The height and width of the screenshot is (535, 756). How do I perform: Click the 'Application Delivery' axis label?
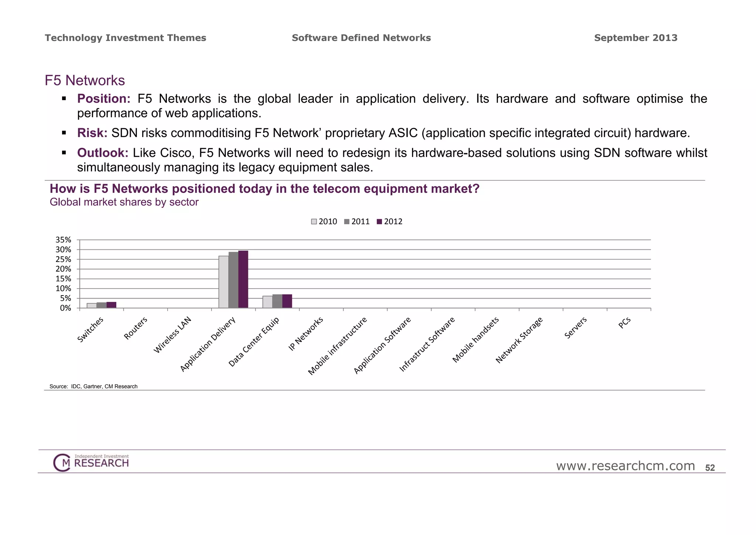208,344
